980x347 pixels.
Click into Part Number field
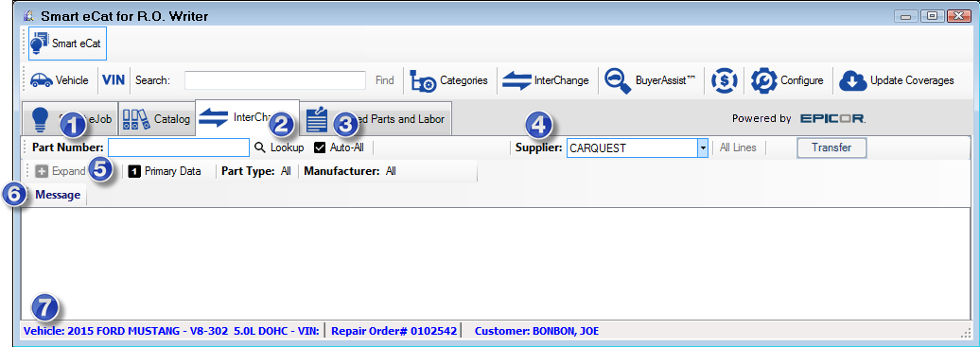(179, 147)
